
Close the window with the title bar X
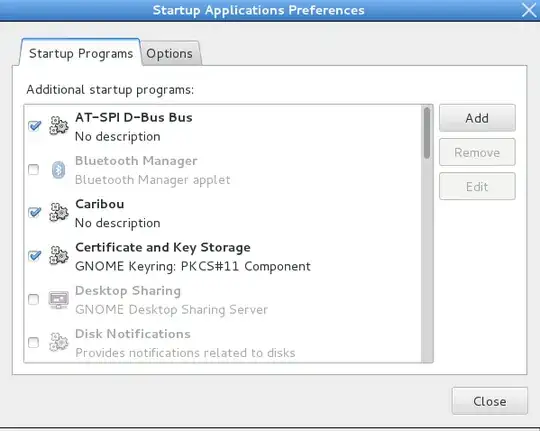pyautogui.click(x=529, y=10)
